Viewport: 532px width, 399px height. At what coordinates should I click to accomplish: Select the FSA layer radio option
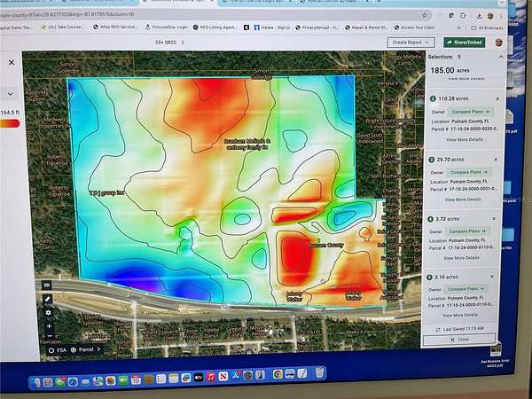(x=51, y=349)
